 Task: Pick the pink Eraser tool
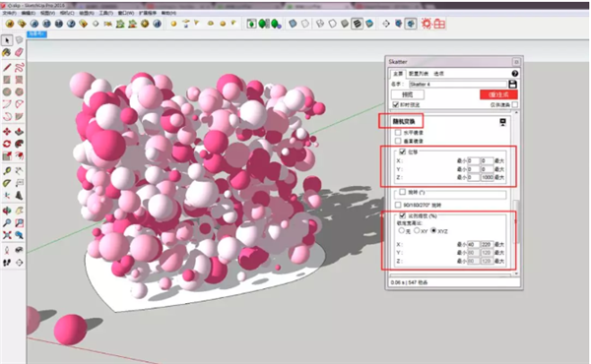[19, 53]
